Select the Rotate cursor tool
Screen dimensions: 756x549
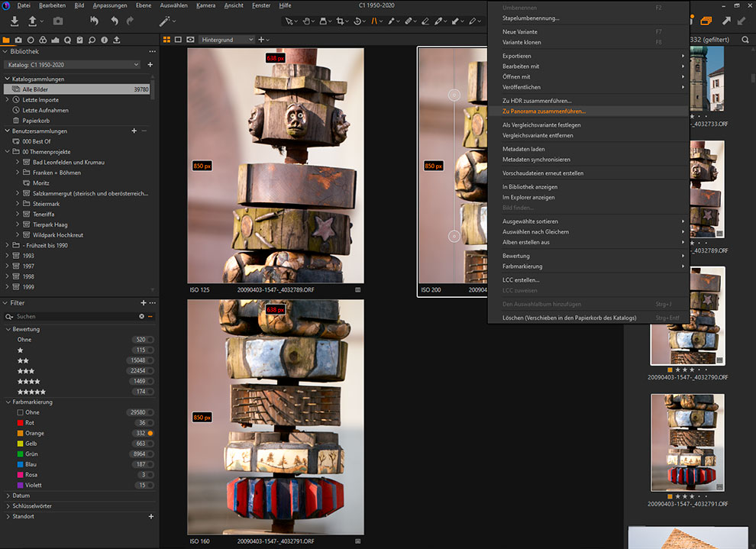[357, 21]
